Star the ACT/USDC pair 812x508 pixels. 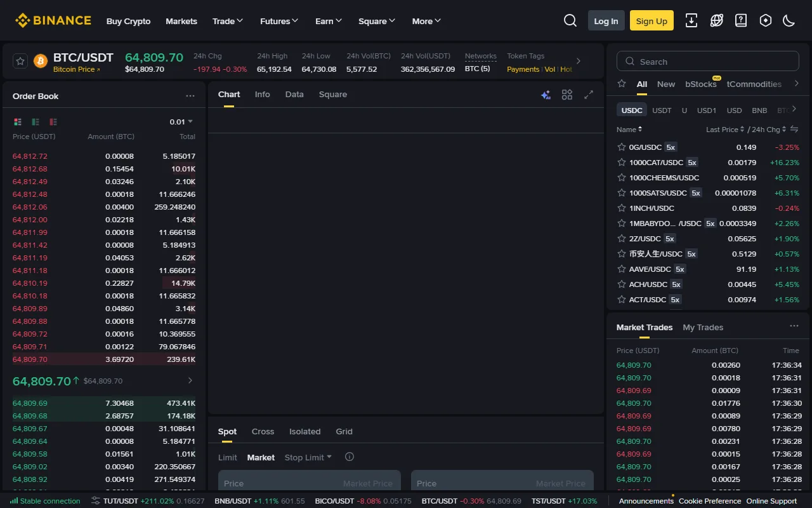click(x=622, y=299)
